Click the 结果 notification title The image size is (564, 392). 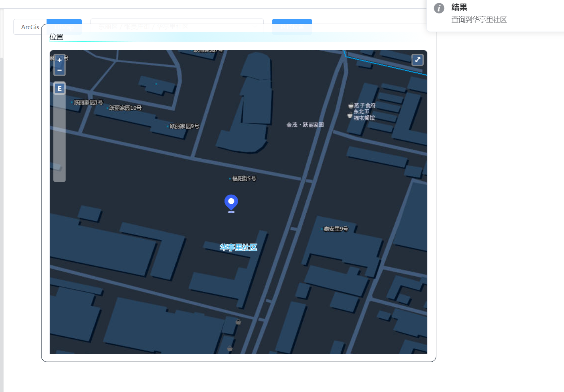(x=459, y=7)
